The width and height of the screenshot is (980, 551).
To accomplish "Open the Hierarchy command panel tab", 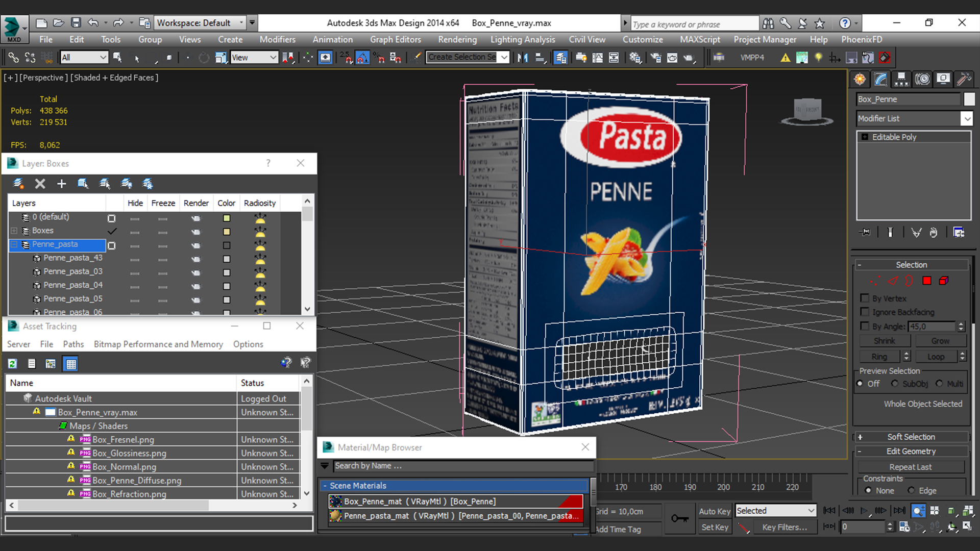I will (901, 79).
